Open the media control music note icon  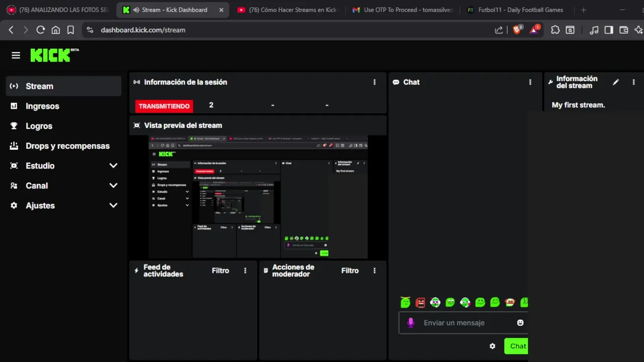pyautogui.click(x=594, y=30)
